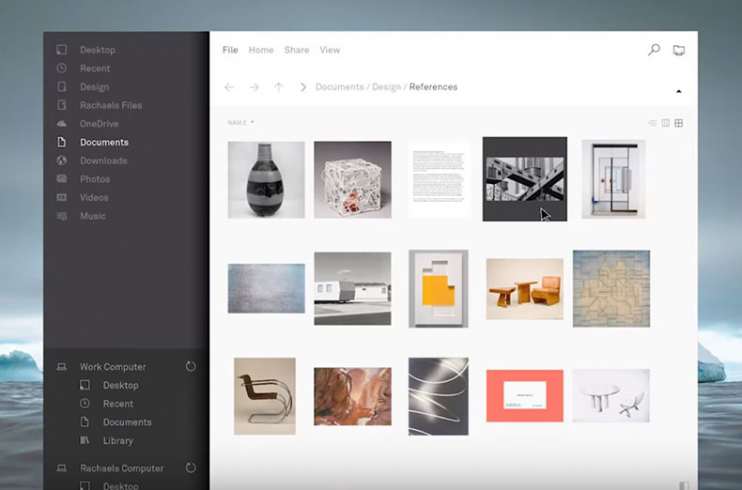
Task: Click the breadcrumb chevron before Documents
Action: 303,87
